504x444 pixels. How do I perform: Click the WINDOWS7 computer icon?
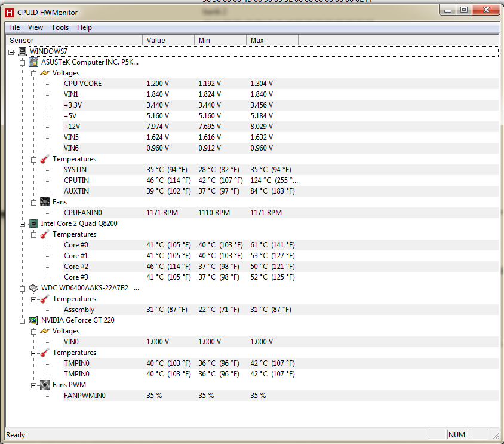22,51
